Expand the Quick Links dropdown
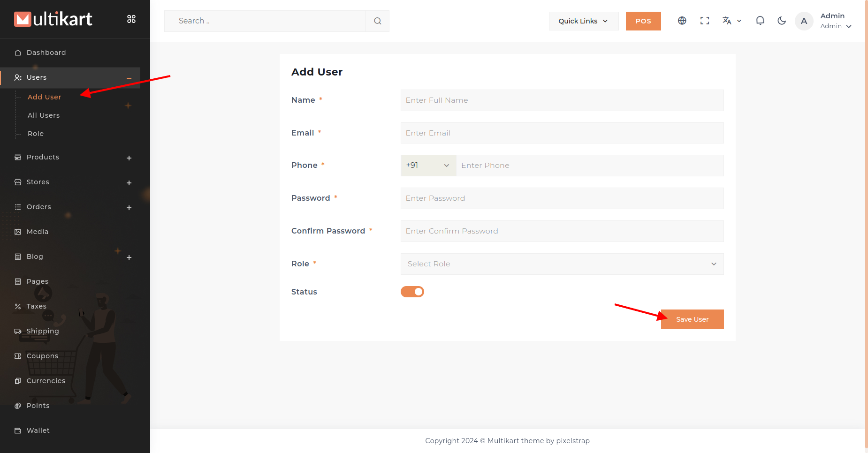868x453 pixels. coord(583,21)
